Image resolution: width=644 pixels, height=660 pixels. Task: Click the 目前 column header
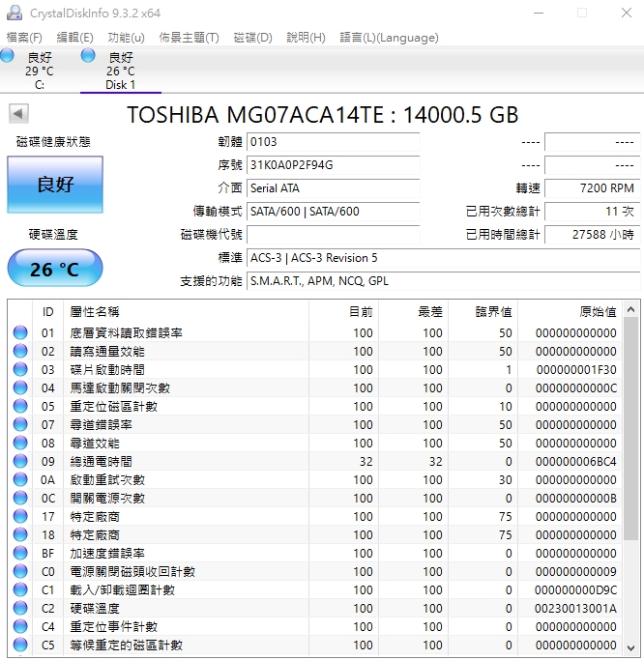point(343,312)
